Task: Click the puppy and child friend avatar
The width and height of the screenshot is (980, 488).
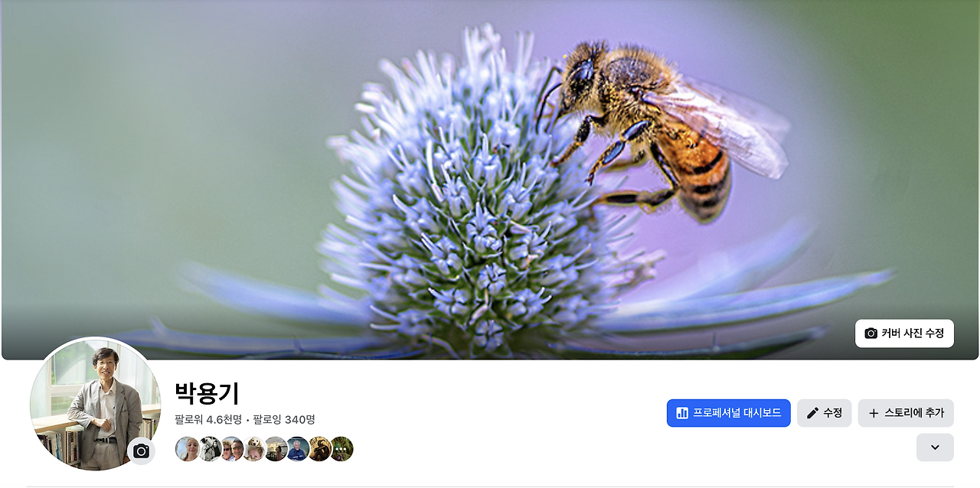Action: click(x=254, y=449)
